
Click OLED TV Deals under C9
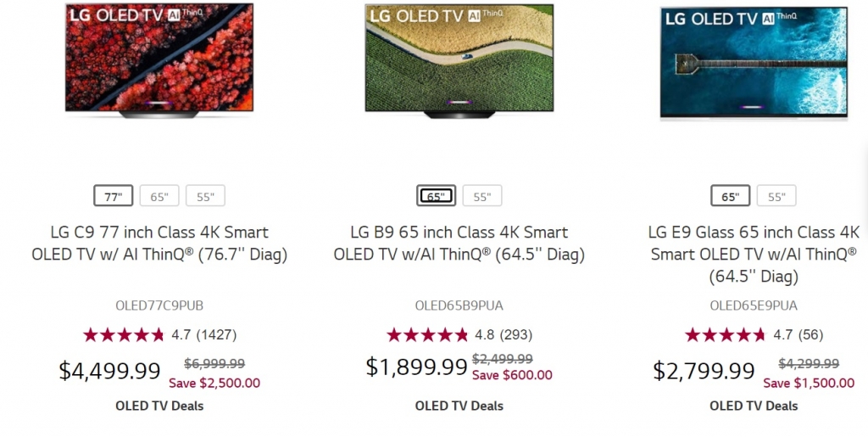pyautogui.click(x=159, y=406)
